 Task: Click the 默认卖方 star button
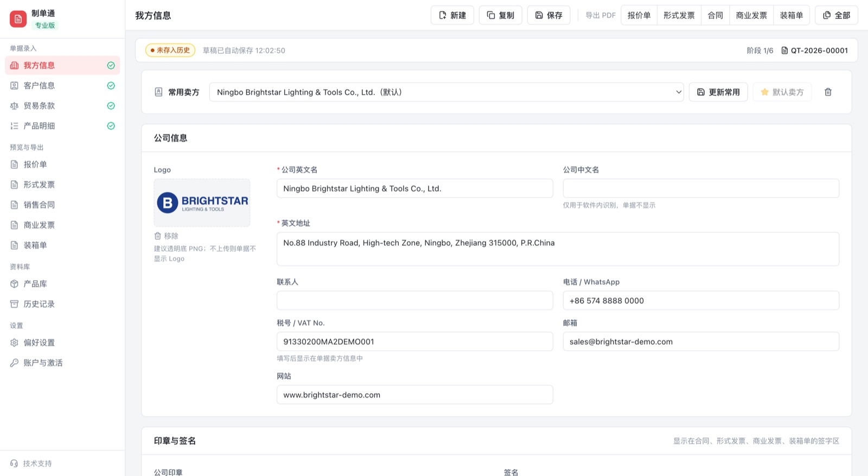782,92
